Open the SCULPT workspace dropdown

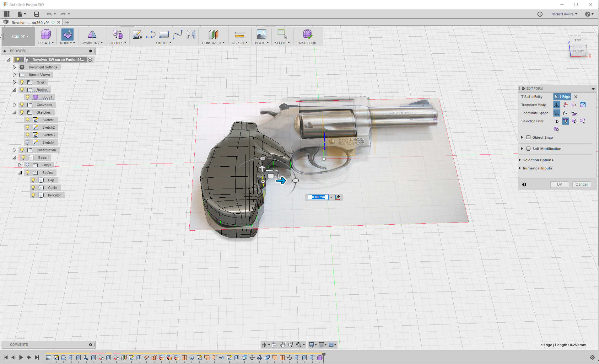(20, 37)
